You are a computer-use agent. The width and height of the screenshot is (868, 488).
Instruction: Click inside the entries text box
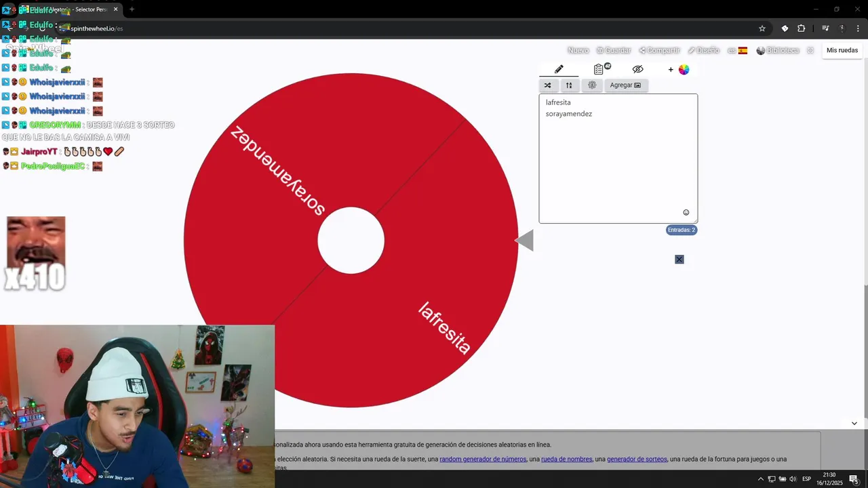618,159
